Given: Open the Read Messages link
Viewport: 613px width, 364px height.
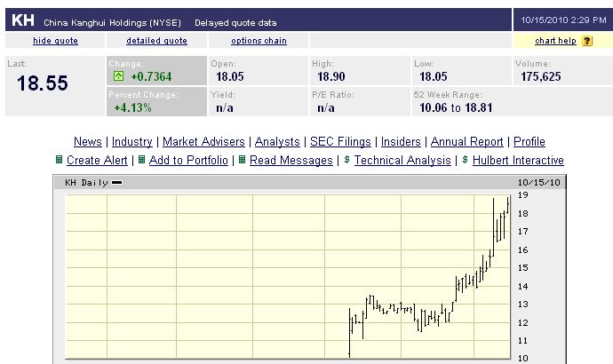Looking at the screenshot, I should click(x=291, y=160).
